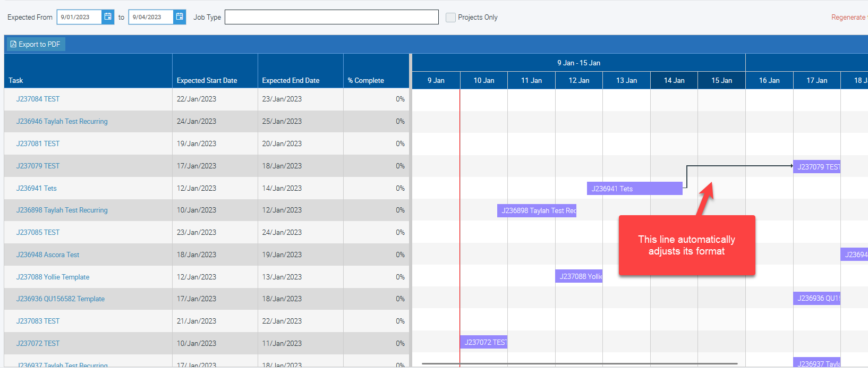Select the J237072 TEST Gantt bar
This screenshot has width=868, height=373.
click(x=484, y=343)
